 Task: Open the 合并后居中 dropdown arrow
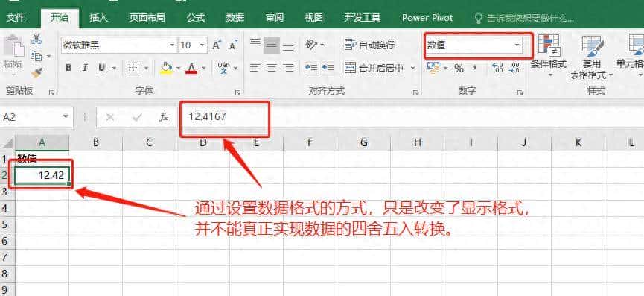point(412,68)
